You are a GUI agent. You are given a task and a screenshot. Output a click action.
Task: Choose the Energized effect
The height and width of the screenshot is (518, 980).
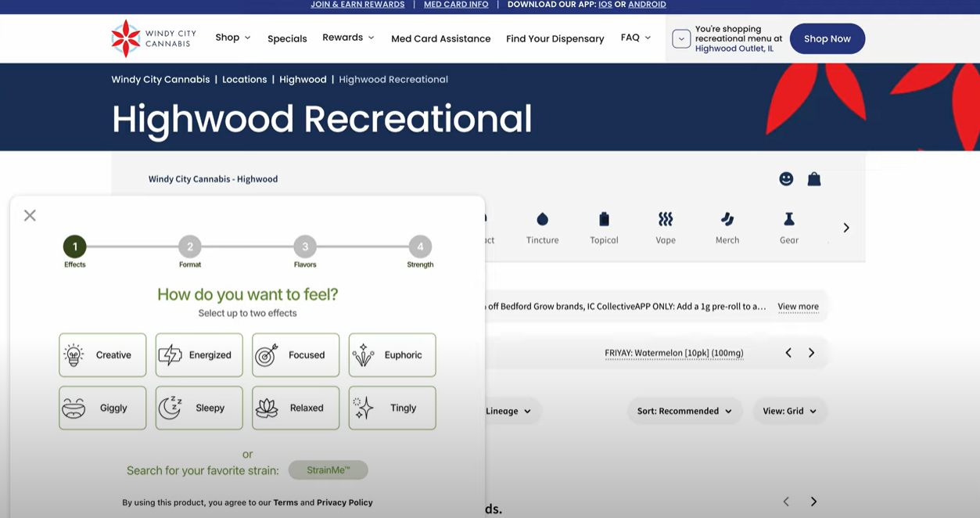click(x=199, y=354)
